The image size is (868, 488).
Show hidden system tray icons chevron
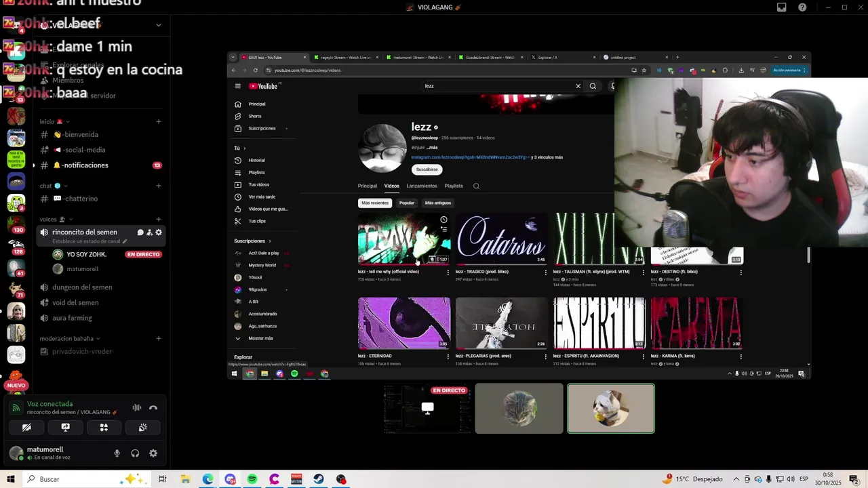click(736, 479)
